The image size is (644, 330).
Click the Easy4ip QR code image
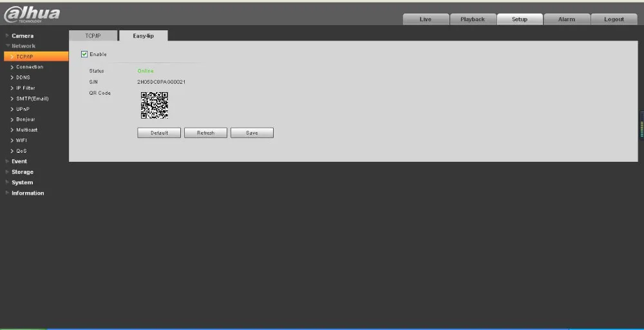[155, 105]
